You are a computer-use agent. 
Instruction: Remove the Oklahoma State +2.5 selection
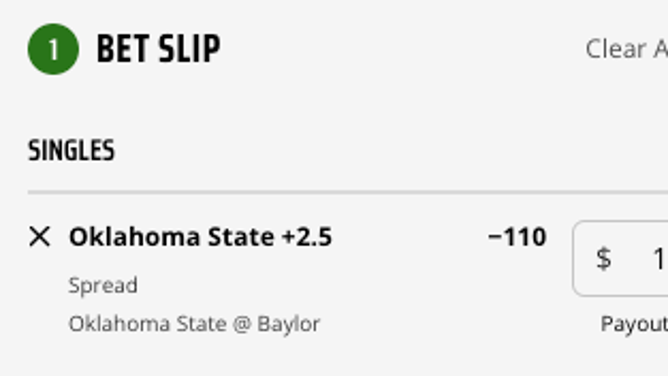coord(40,236)
